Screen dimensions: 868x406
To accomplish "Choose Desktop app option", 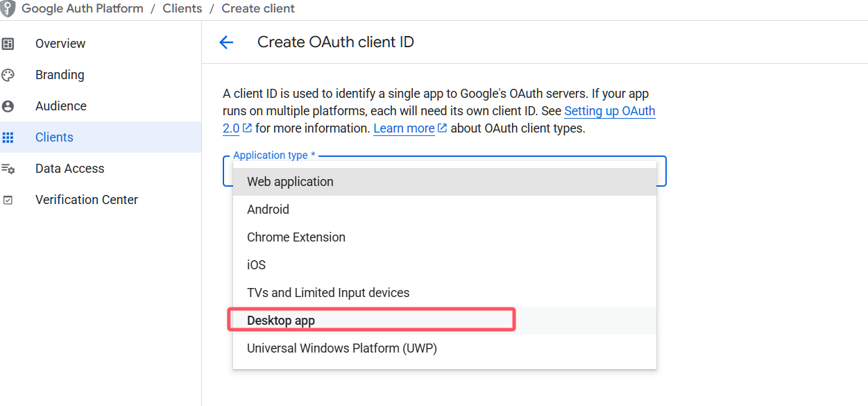I will 445,321.
